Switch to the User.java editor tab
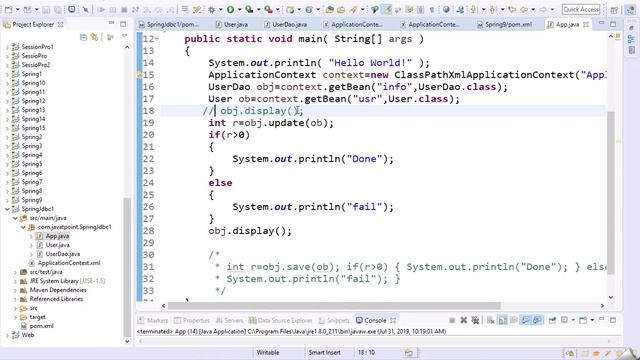 pos(231,24)
